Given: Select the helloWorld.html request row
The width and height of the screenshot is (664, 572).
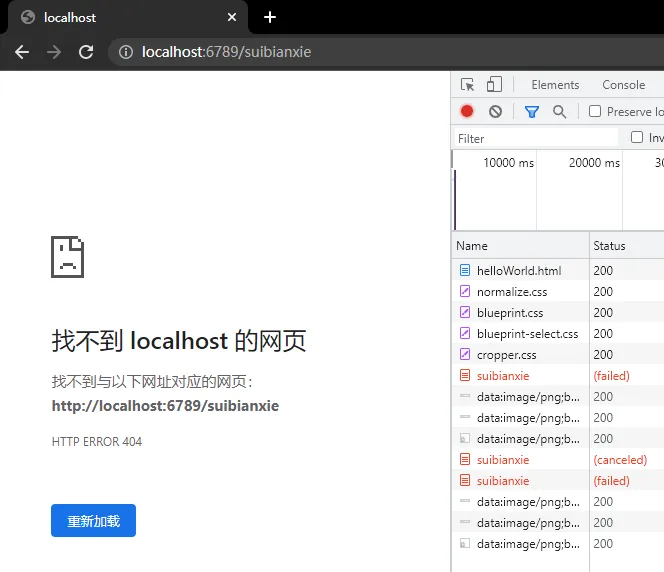Looking at the screenshot, I should click(518, 271).
